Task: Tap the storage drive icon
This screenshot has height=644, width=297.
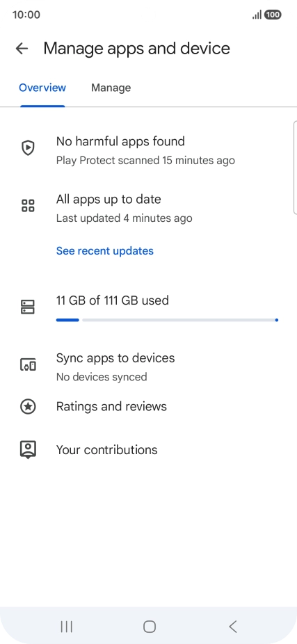Action: (x=28, y=307)
